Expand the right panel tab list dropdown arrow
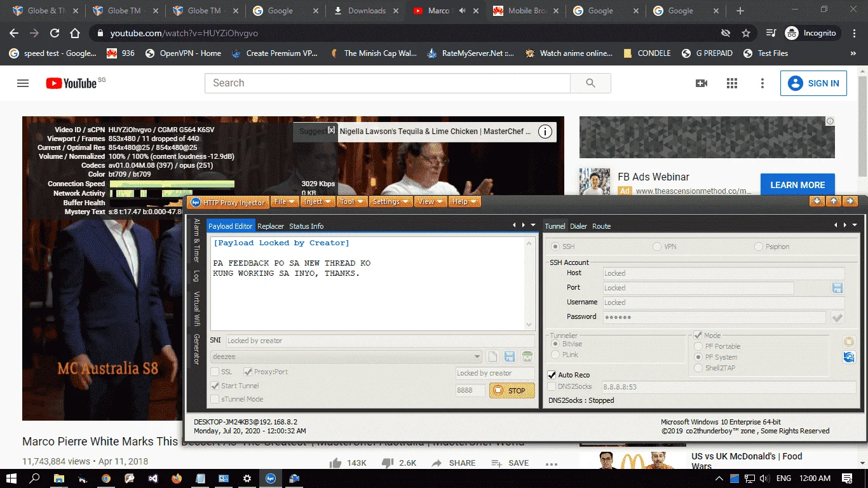This screenshot has height=488, width=868. click(855, 225)
